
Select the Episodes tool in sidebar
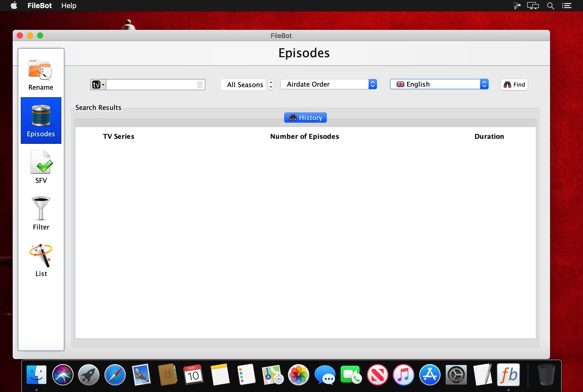(41, 121)
